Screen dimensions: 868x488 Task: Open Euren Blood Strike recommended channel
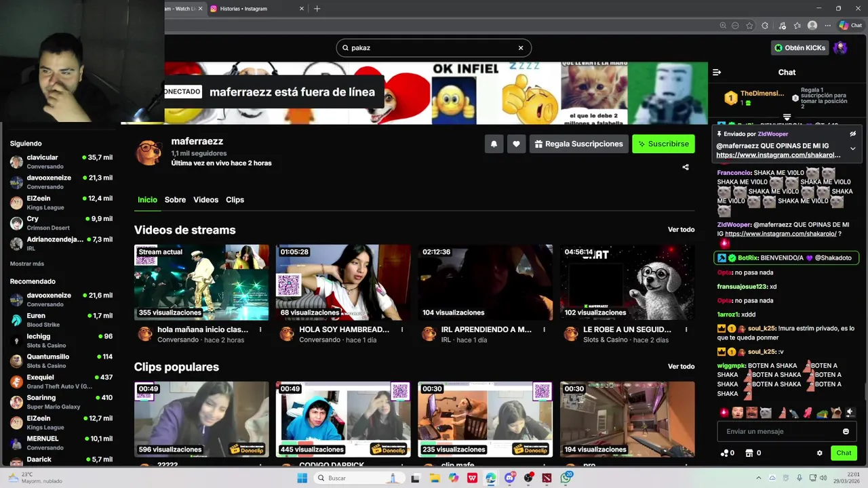(61, 320)
